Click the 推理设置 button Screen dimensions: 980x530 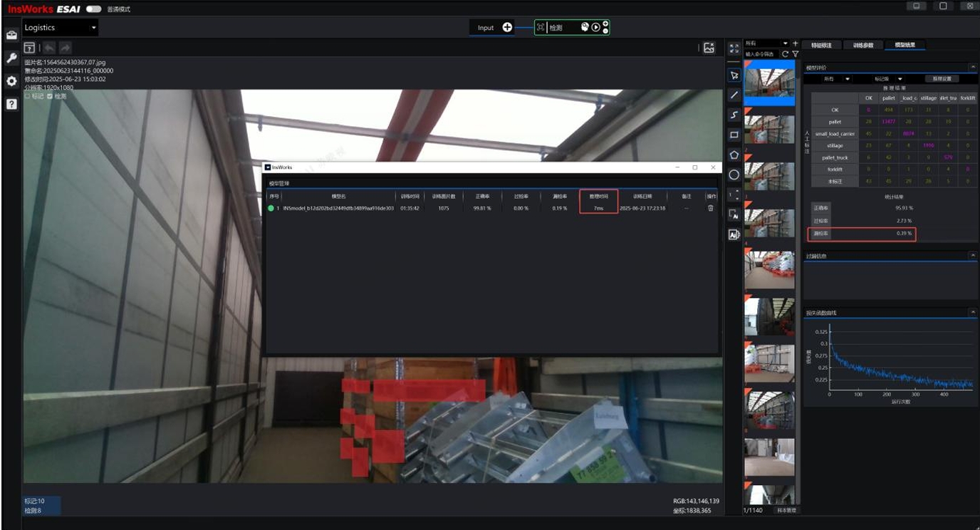point(941,79)
